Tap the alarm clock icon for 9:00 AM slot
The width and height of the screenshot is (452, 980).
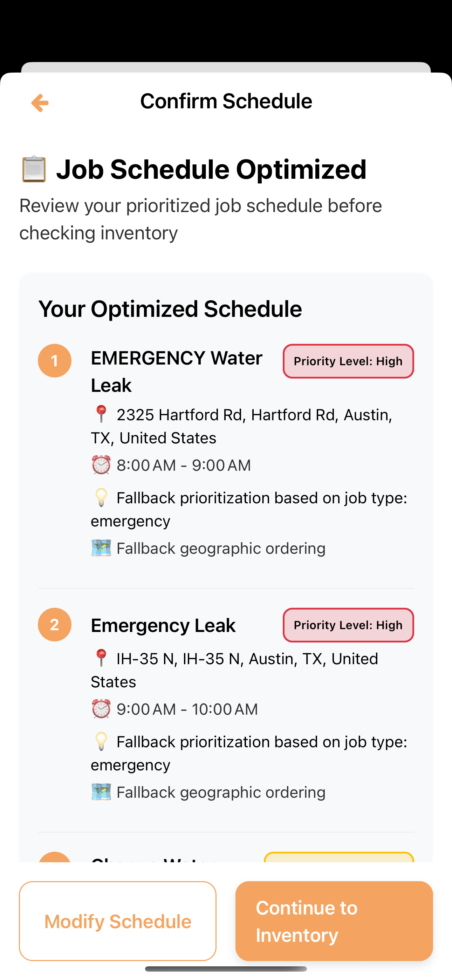[101, 709]
